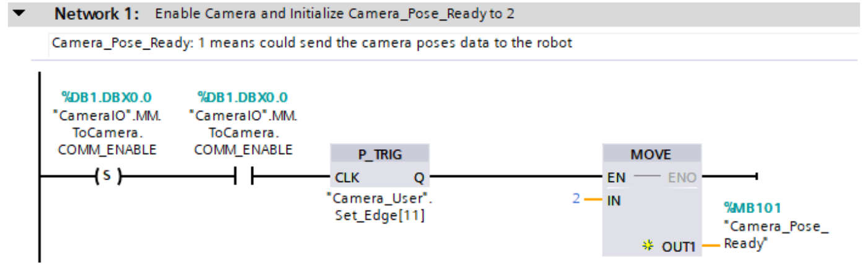Click the %MB101 address at OUT1
The height and width of the screenshot is (265, 868).
click(752, 206)
